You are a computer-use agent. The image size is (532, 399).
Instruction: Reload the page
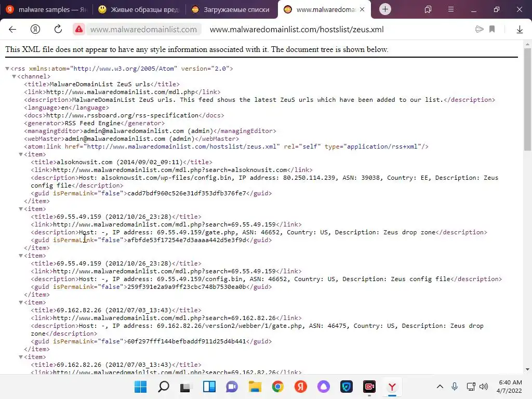[58, 29]
